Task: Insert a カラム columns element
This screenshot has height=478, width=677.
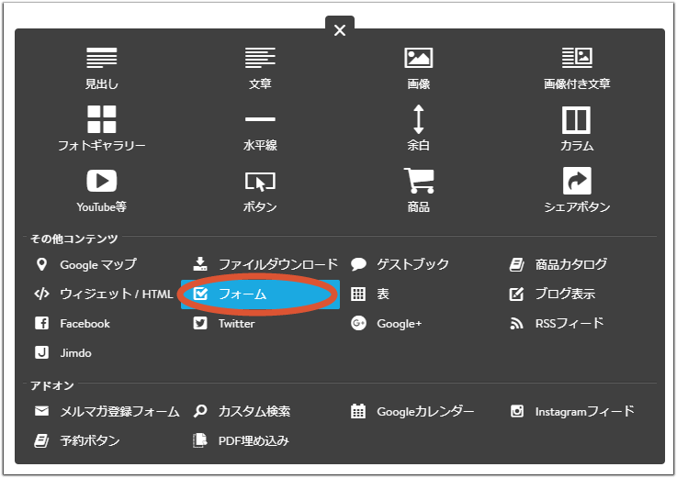Action: (577, 128)
